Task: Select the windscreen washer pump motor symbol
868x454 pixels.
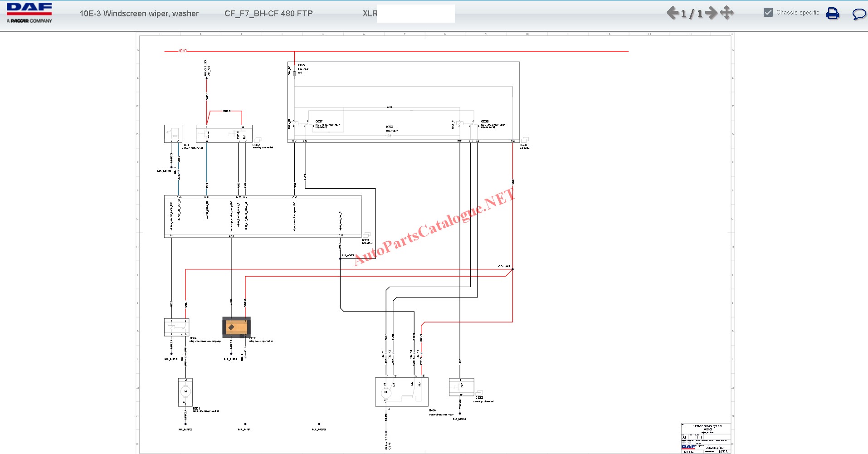Action: click(x=185, y=392)
